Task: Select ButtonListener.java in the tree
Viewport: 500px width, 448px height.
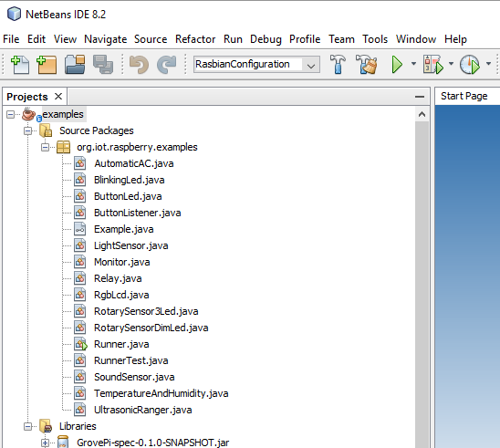Action: [138, 213]
